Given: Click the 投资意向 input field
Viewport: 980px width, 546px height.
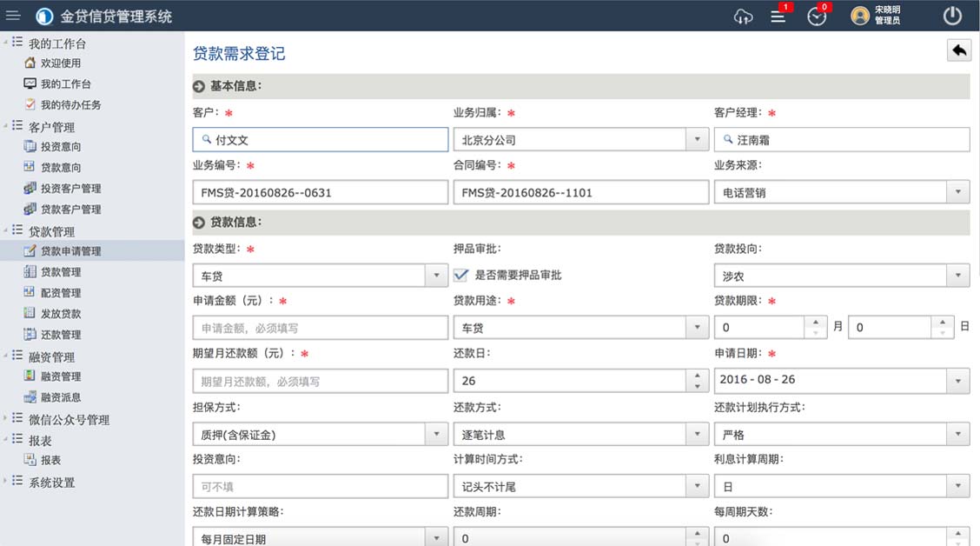Looking at the screenshot, I should 320,487.
